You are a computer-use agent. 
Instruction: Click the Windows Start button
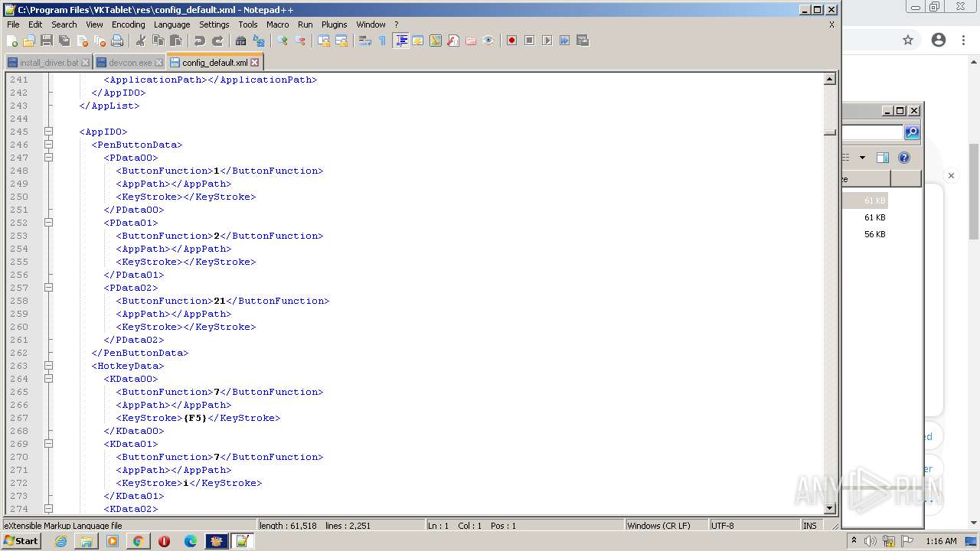coord(21,541)
